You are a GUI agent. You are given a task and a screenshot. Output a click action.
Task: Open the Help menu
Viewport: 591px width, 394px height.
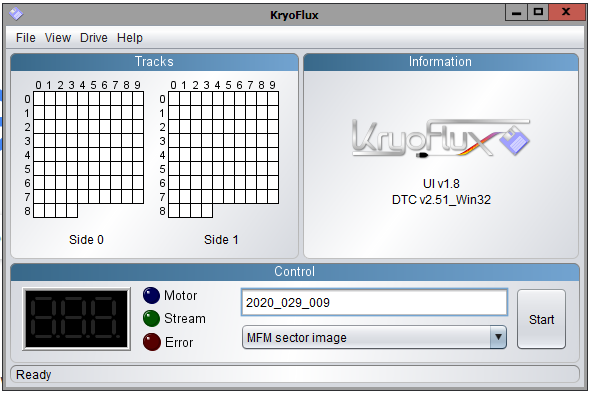[130, 38]
